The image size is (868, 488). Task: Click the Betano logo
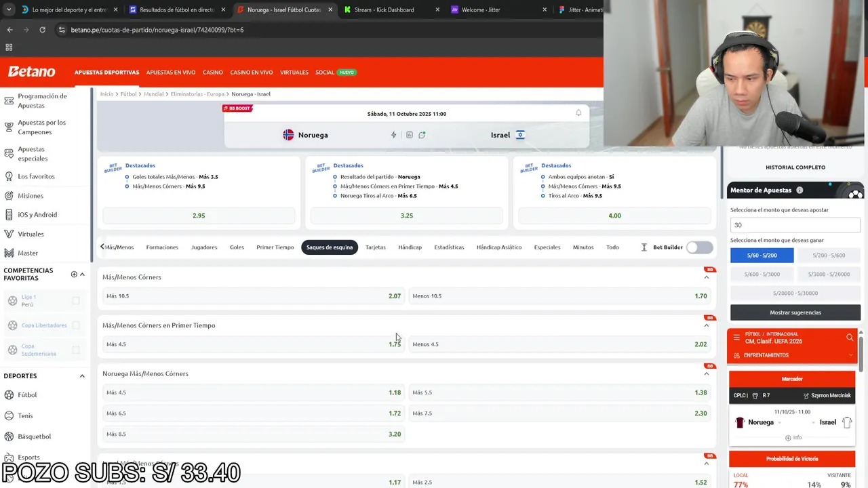pyautogui.click(x=31, y=72)
